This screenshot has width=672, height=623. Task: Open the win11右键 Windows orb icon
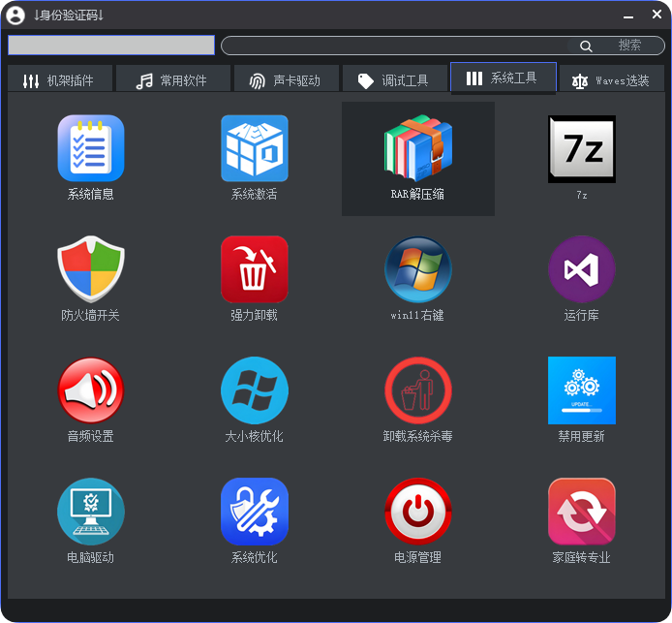(x=418, y=269)
